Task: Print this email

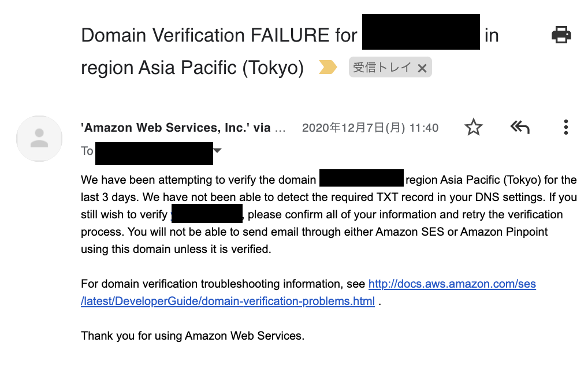Action: (x=561, y=35)
